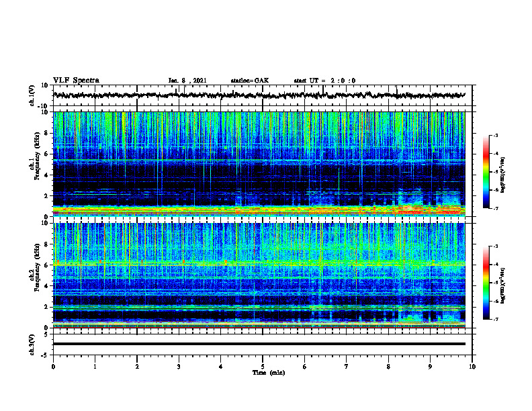Click tick label "5" on the time axis
532x411 pixels.
263,367
